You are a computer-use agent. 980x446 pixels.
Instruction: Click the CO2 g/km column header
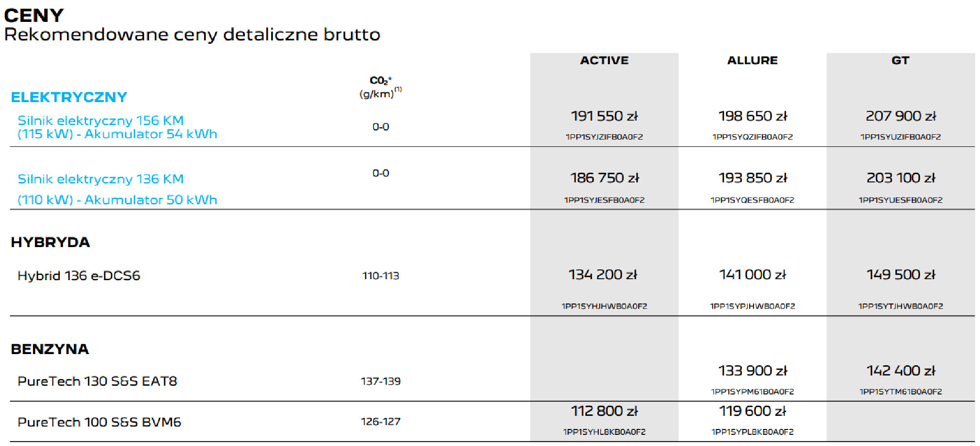point(380,87)
